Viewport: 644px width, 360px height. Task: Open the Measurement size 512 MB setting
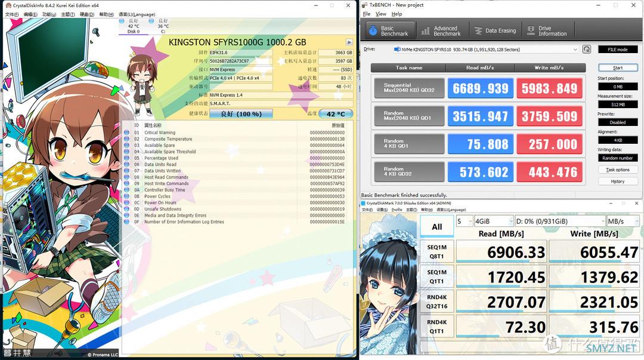618,104
